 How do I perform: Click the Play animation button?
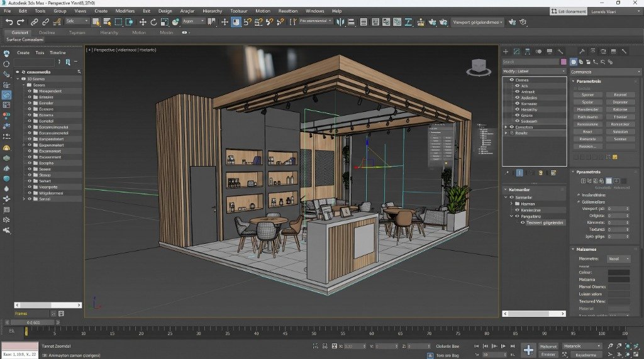[x=504, y=346]
